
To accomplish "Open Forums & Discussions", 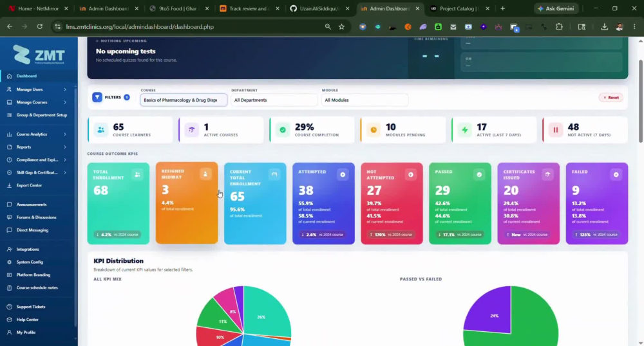I will [x=36, y=217].
